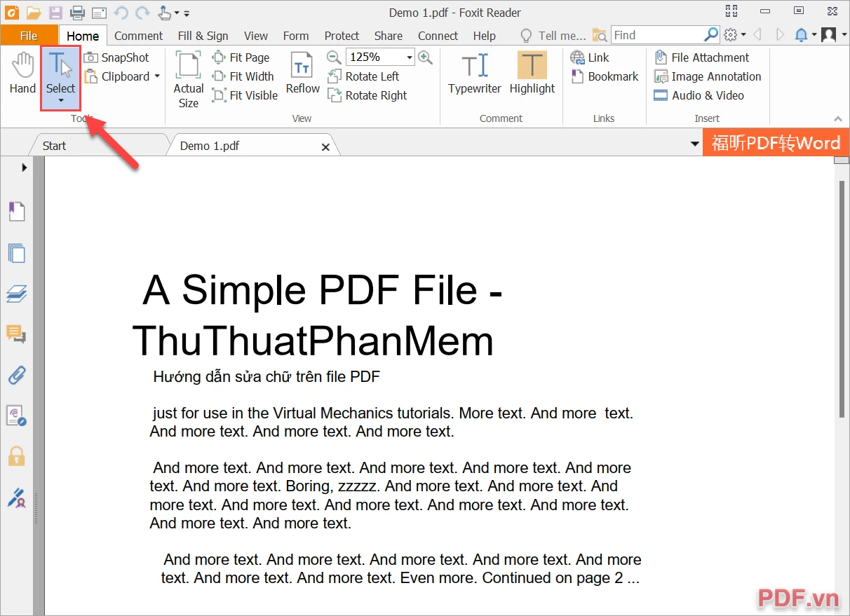Screen dimensions: 850x616
Task: Click the Tell me search box
Action: coord(553,36)
